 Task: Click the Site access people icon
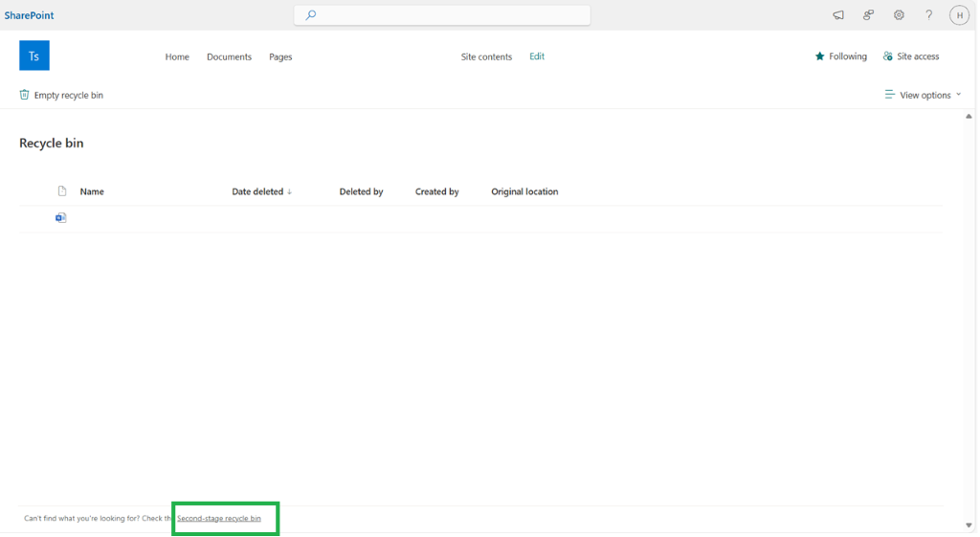click(x=887, y=56)
